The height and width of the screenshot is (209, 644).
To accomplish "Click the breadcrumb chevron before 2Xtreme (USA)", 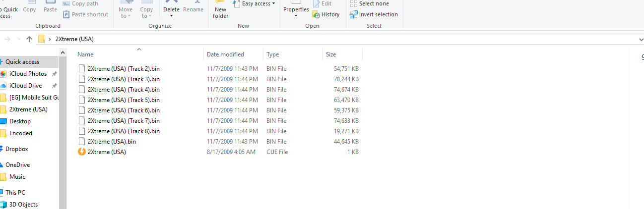I will (50, 39).
